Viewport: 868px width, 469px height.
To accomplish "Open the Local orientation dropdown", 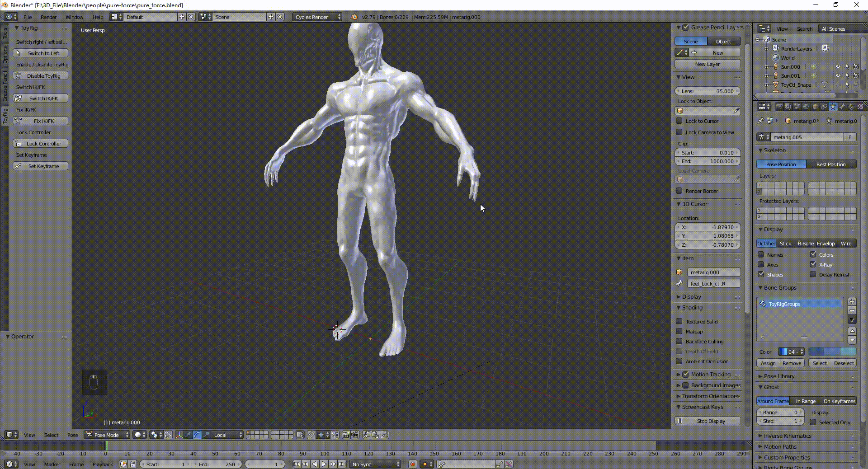I will [227, 435].
